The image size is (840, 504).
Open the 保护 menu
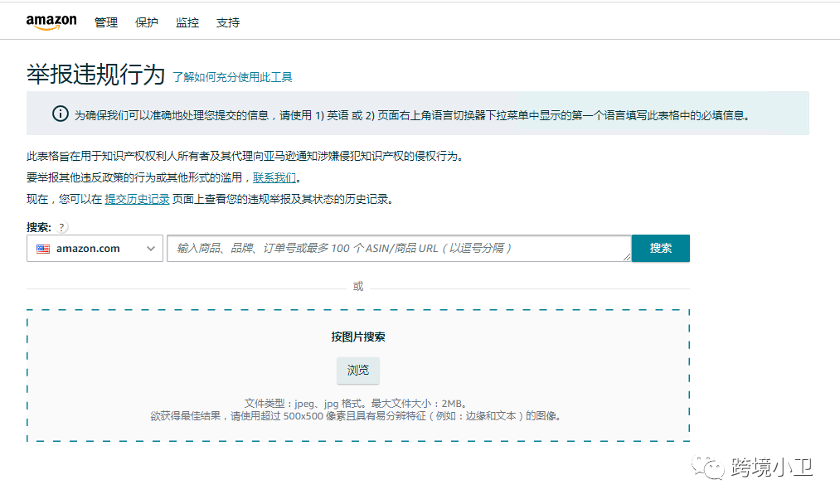click(146, 22)
